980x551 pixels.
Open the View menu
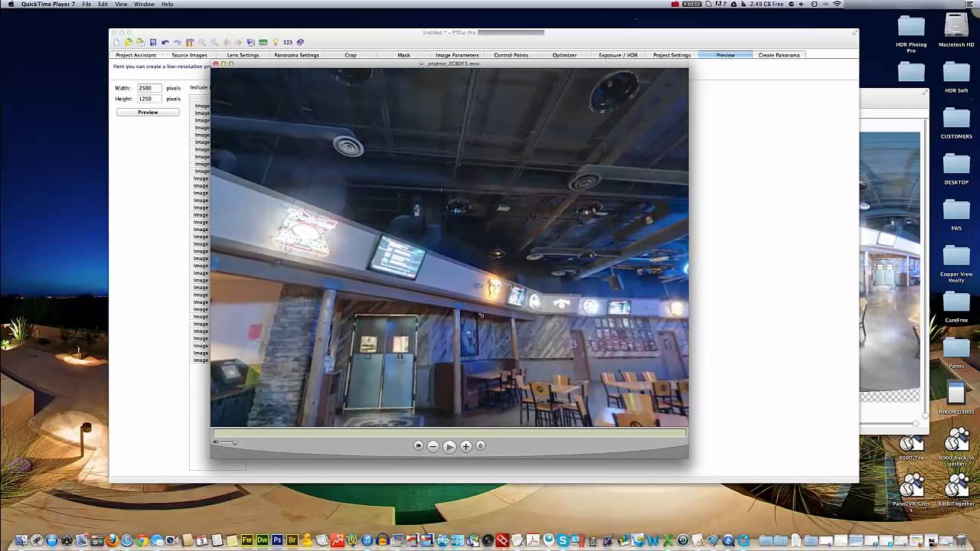[x=121, y=5]
